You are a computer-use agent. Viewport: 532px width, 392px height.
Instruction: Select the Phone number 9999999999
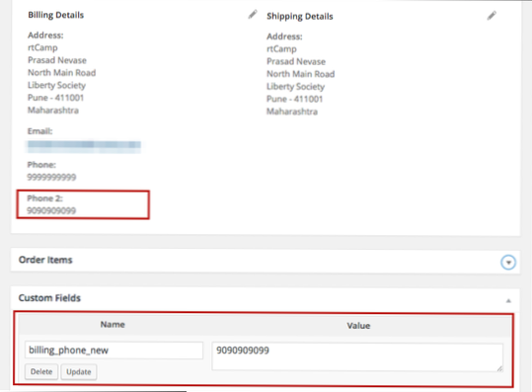click(51, 177)
